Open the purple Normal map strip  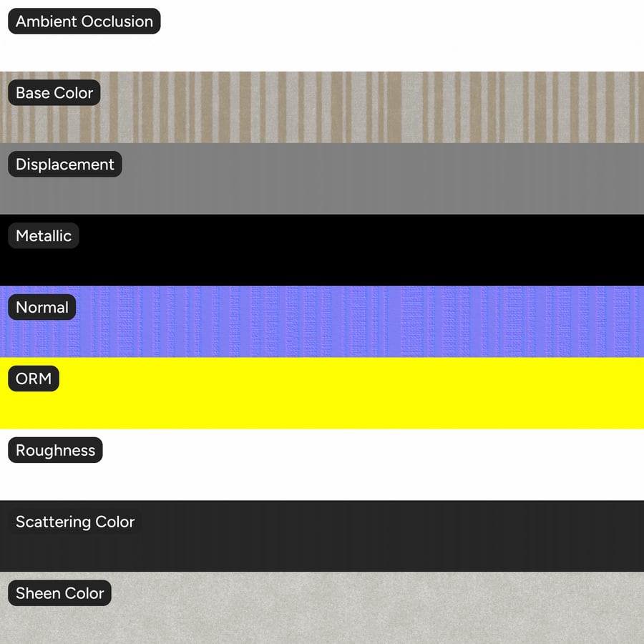click(x=322, y=321)
